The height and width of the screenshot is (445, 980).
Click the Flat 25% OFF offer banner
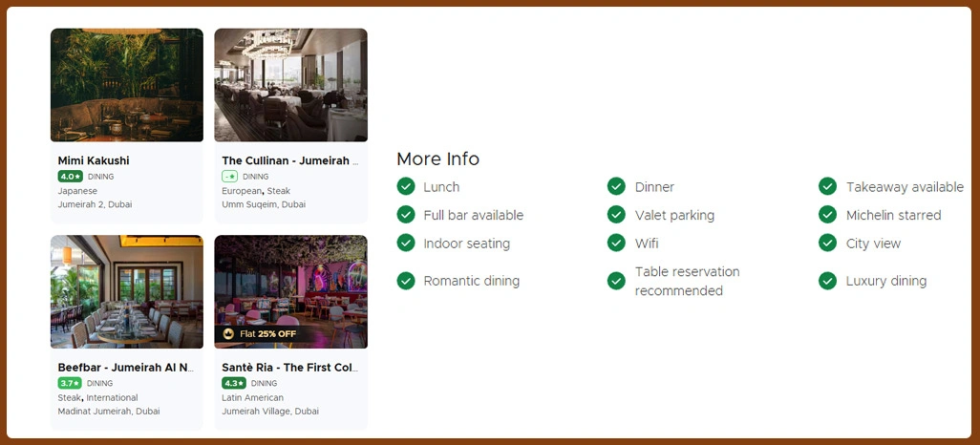pyautogui.click(x=267, y=334)
